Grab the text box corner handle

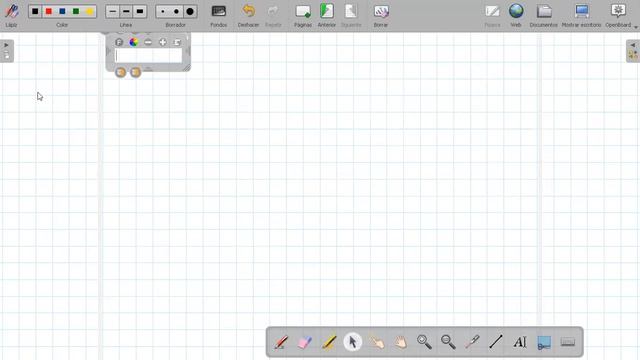click(x=187, y=68)
